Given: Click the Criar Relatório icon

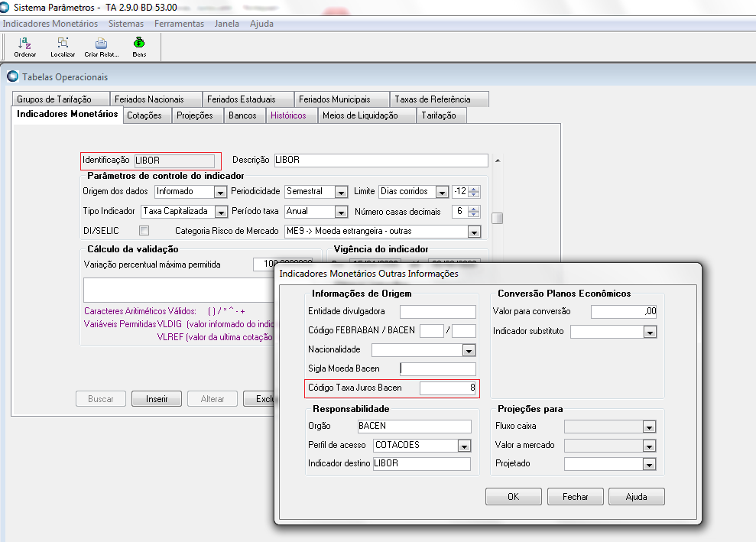Looking at the screenshot, I should point(101,43).
